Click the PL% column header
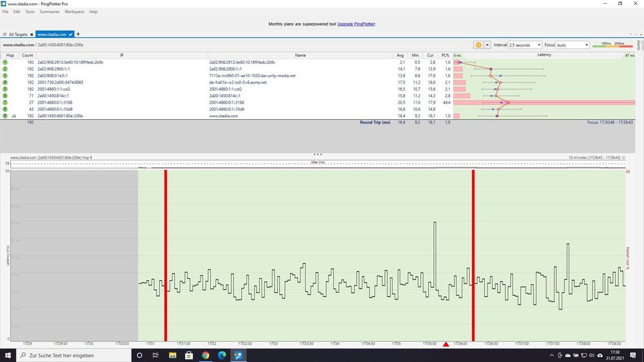The width and height of the screenshot is (644, 362). [x=445, y=55]
